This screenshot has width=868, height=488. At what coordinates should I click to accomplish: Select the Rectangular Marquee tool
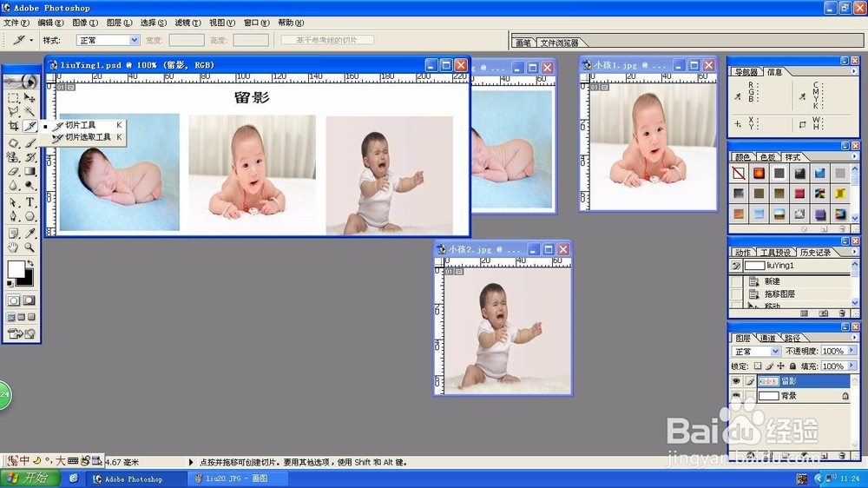(13, 98)
